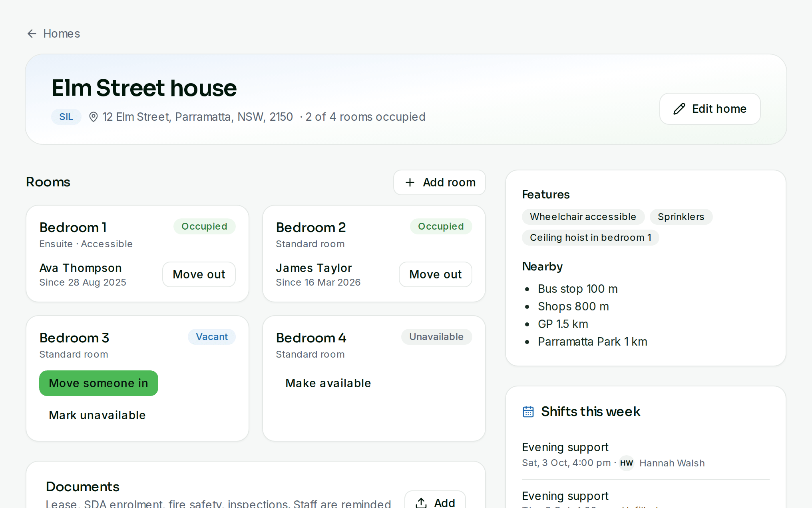Click Ensuite · Accessible under Bedroom 1
812x508 pixels.
point(86,244)
